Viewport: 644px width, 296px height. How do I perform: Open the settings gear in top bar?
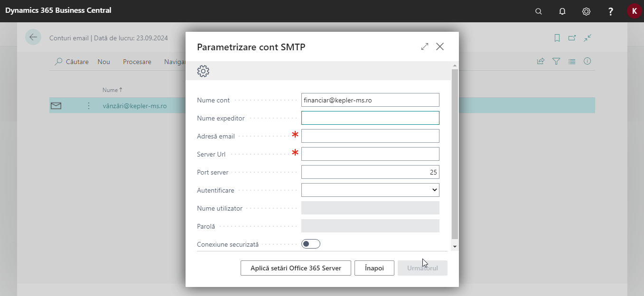click(586, 11)
